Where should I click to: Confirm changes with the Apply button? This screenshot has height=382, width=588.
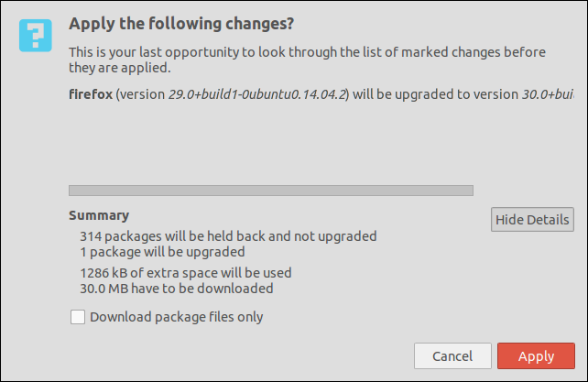[536, 355]
